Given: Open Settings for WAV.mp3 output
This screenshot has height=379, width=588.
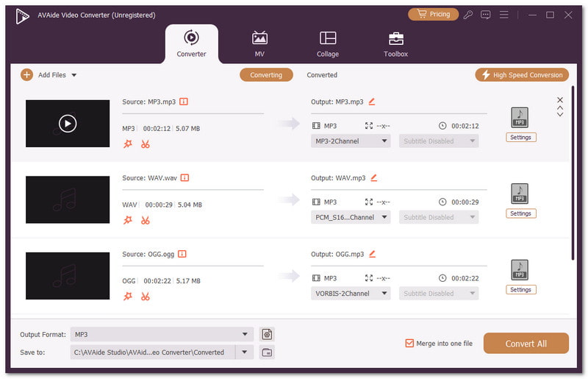Looking at the screenshot, I should coord(521,213).
